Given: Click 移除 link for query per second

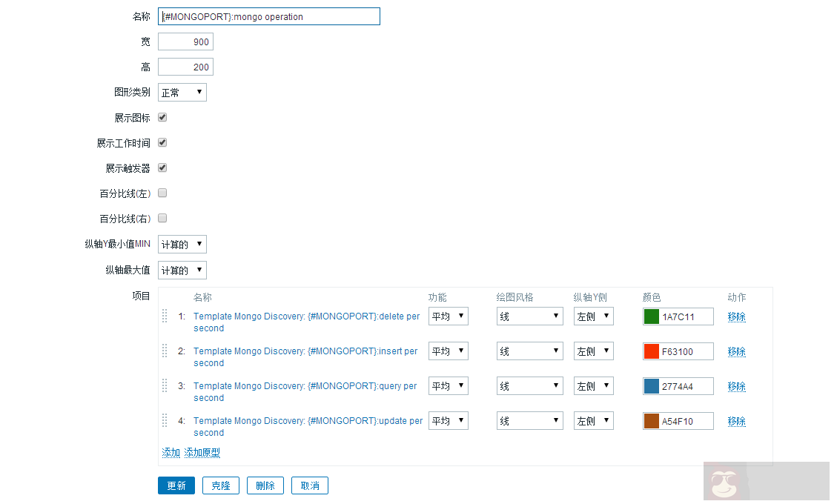Looking at the screenshot, I should [x=736, y=386].
